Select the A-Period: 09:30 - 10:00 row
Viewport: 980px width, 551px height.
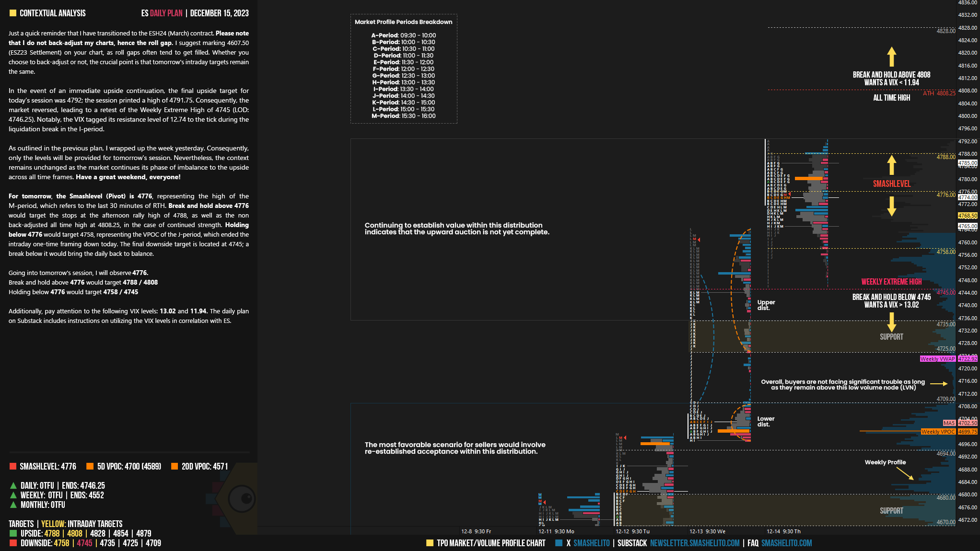403,35
